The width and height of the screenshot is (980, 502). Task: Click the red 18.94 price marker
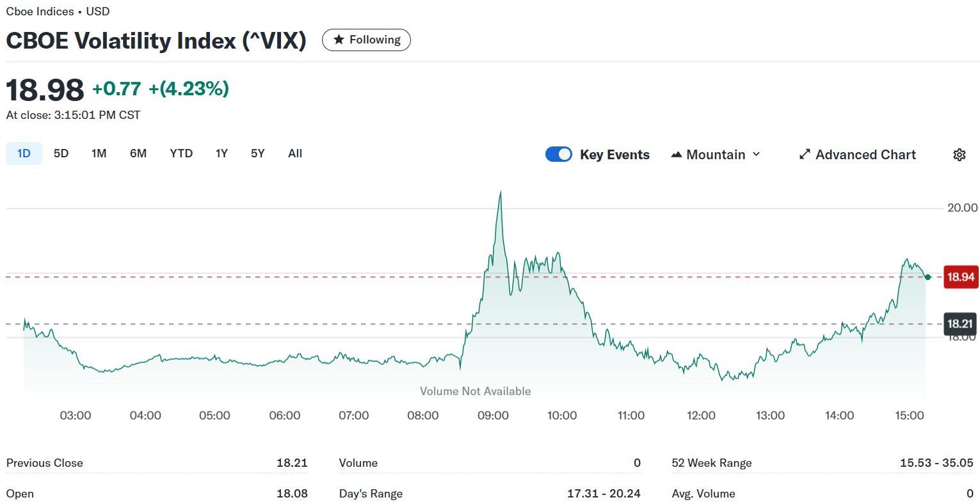pos(961,277)
